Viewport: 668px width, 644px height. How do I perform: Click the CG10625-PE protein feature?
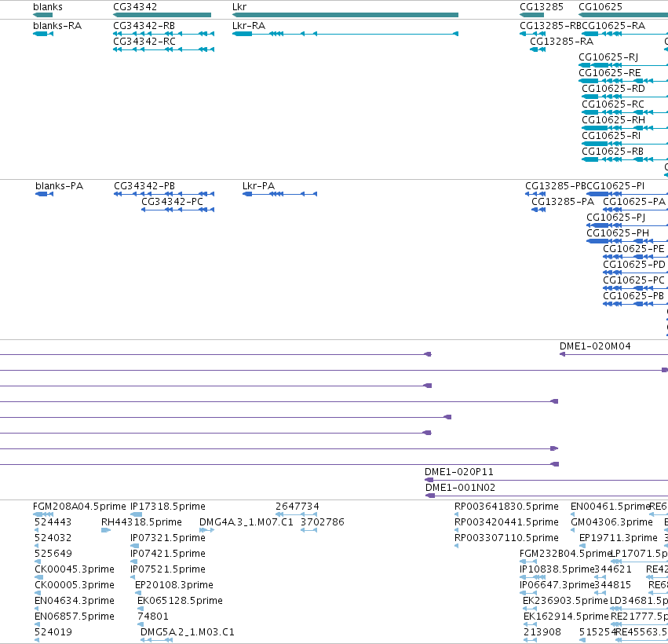click(635, 257)
